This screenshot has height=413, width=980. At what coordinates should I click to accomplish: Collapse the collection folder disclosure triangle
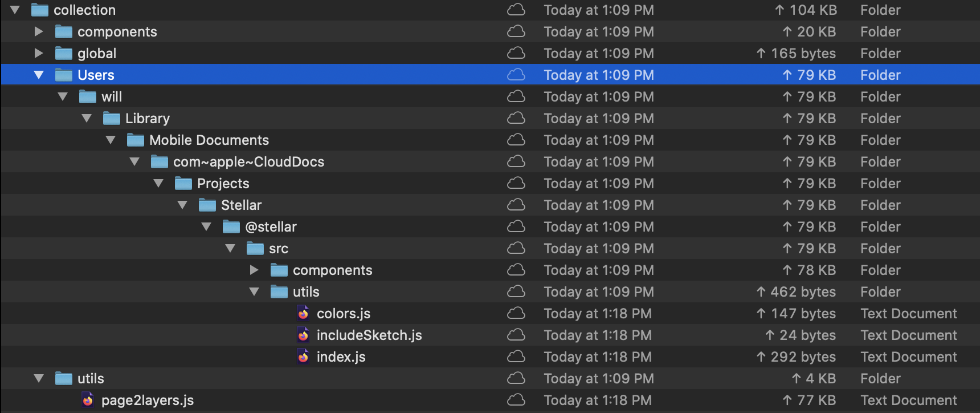[15, 10]
